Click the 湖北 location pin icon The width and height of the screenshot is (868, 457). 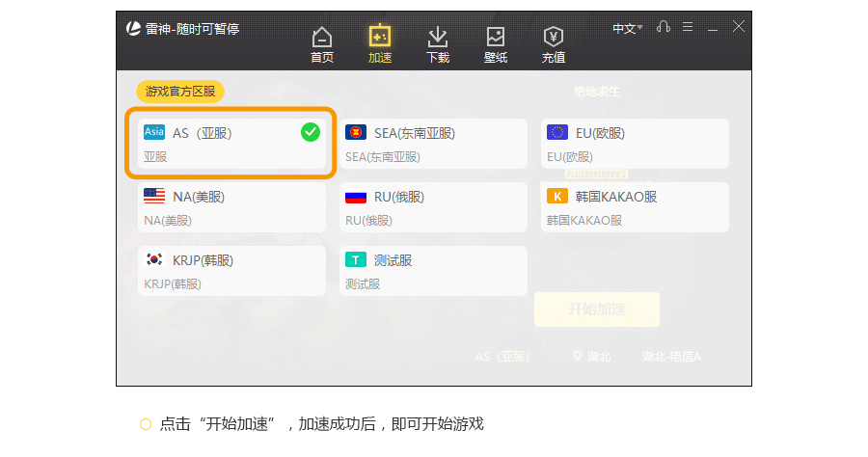pyautogui.click(x=577, y=357)
